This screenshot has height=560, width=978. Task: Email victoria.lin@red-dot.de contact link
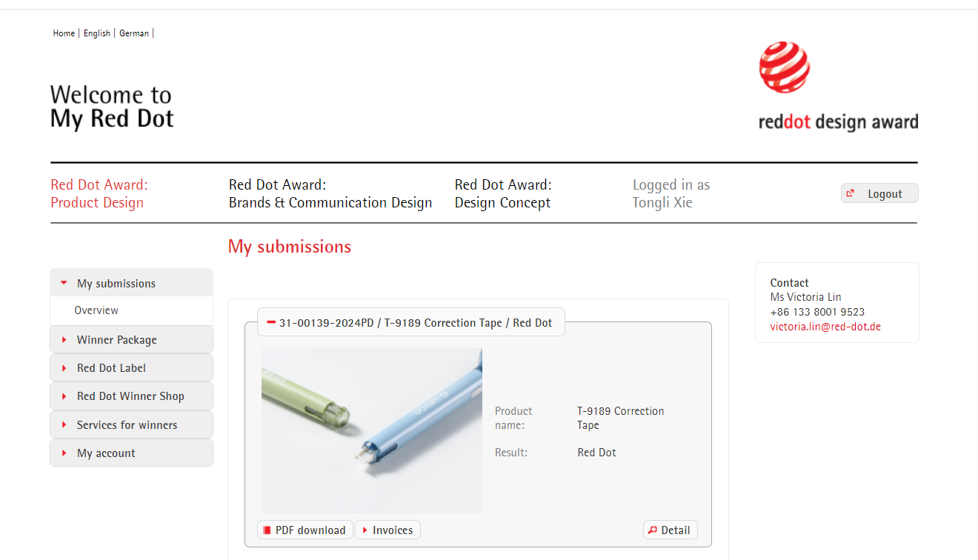coord(825,327)
